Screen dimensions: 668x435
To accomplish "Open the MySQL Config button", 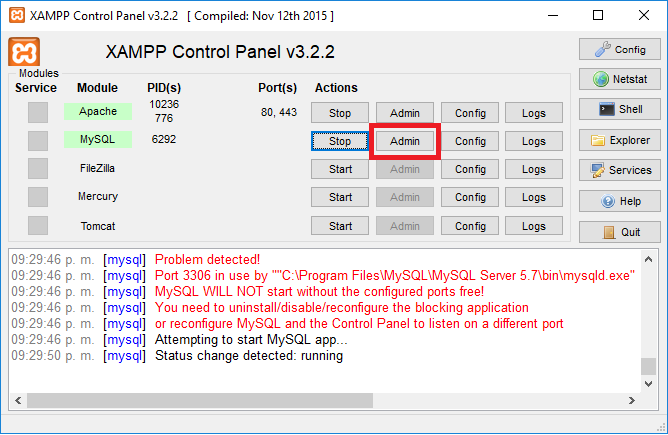I will pyautogui.click(x=470, y=141).
